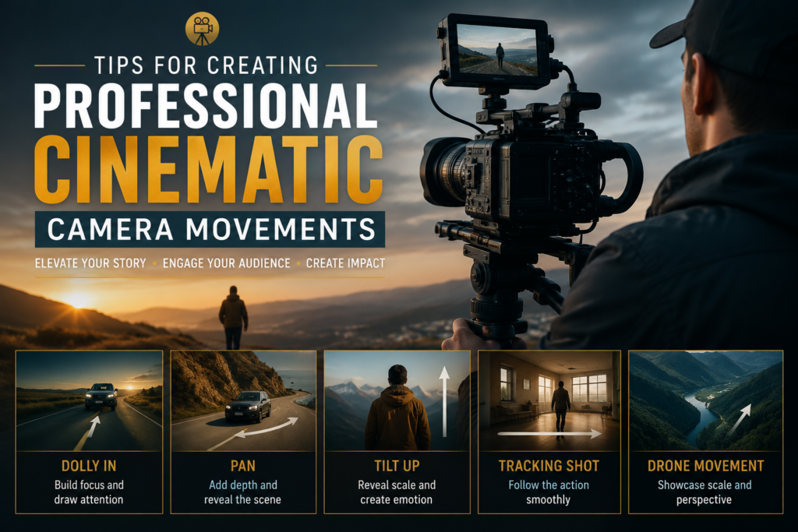Click the 'TIPS FOR CREATING' heading text

[x=207, y=65]
